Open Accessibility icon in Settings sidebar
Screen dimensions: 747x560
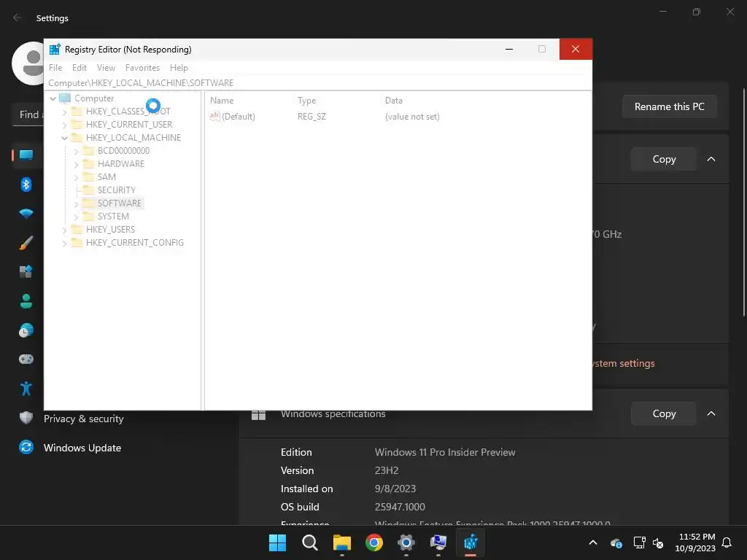tap(26, 389)
